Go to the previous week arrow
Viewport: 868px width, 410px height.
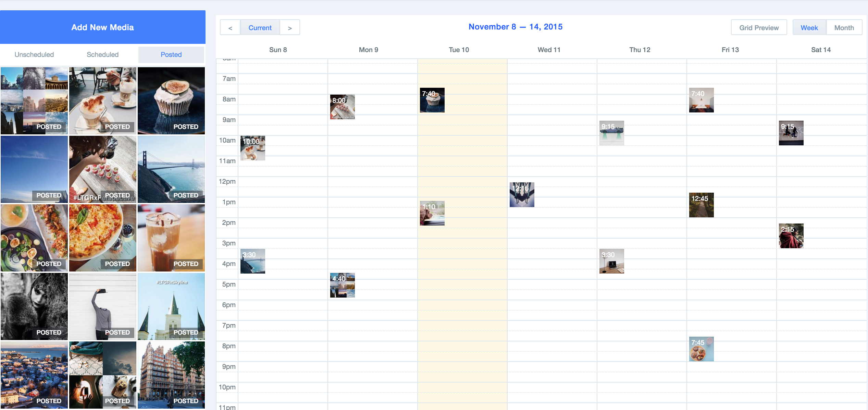click(230, 28)
